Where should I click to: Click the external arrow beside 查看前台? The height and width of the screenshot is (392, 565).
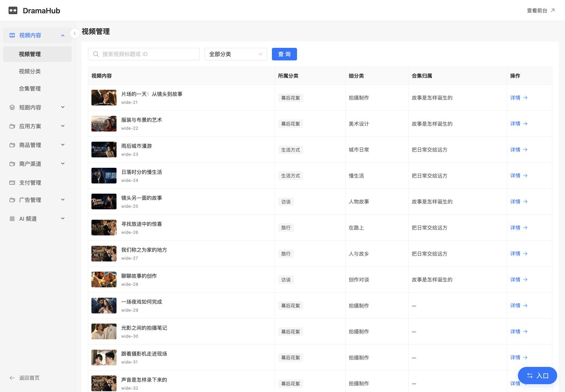[553, 11]
